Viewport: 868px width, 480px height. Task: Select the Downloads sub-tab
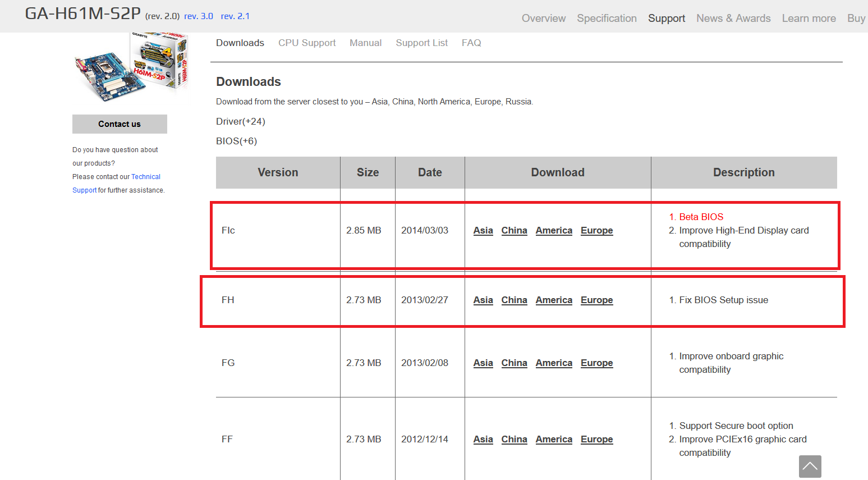[x=240, y=43]
